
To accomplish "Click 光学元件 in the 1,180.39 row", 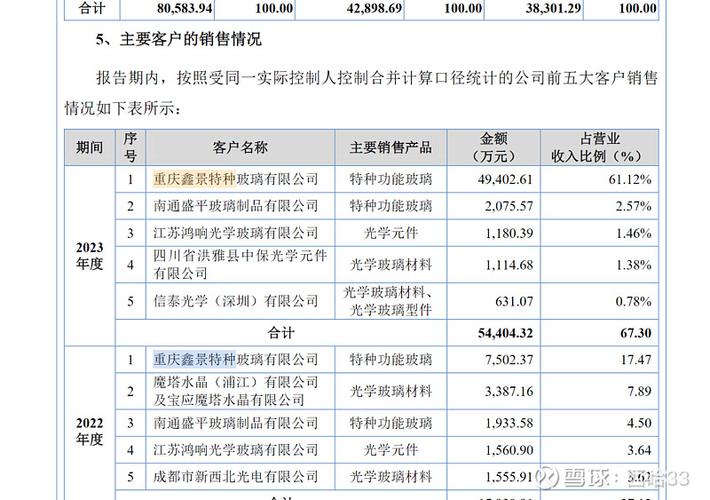I will 390,233.
